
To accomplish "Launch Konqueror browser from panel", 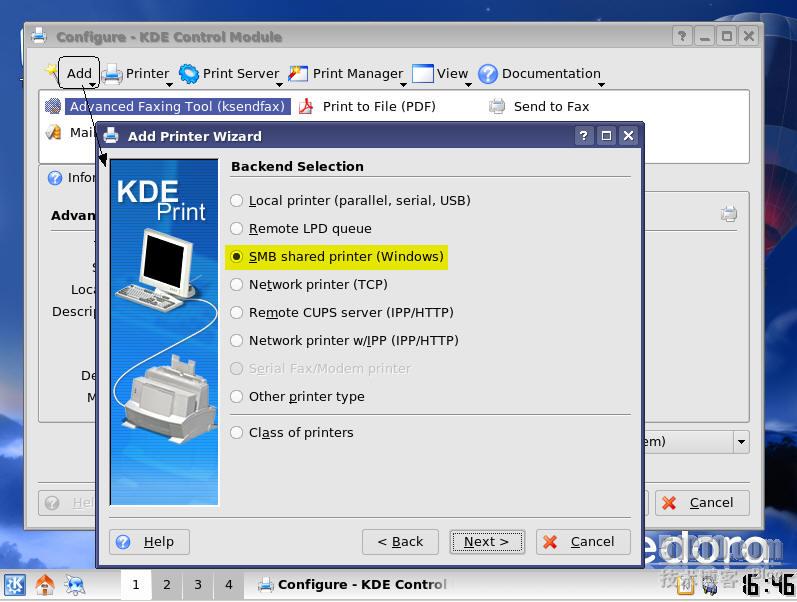I will point(75,585).
